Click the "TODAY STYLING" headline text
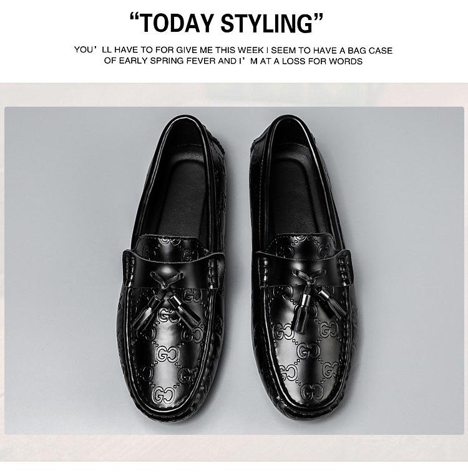The image size is (468, 476). (x=227, y=23)
